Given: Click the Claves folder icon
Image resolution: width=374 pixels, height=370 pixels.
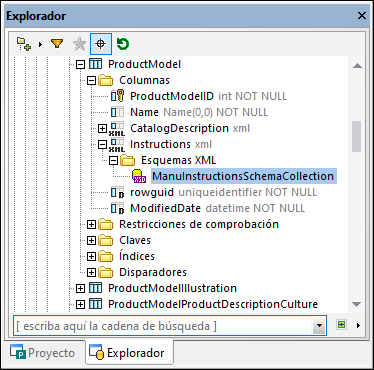Looking at the screenshot, I should pos(106,240).
